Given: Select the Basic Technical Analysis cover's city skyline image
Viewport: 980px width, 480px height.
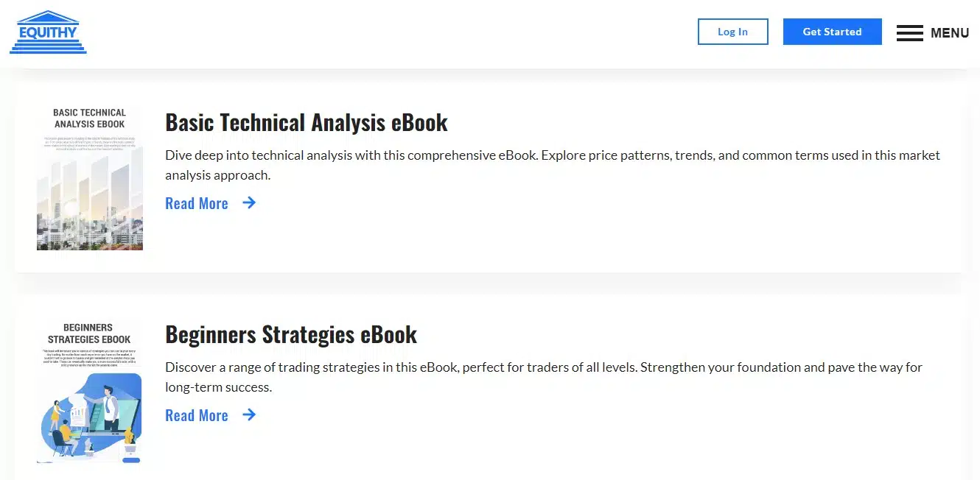Looking at the screenshot, I should (90, 201).
